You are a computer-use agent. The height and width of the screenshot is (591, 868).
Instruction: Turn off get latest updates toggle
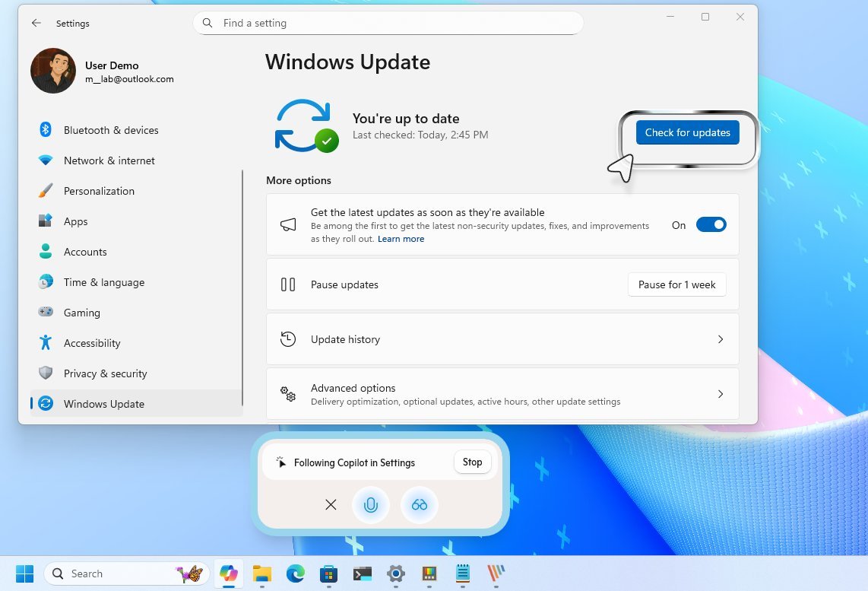711,225
